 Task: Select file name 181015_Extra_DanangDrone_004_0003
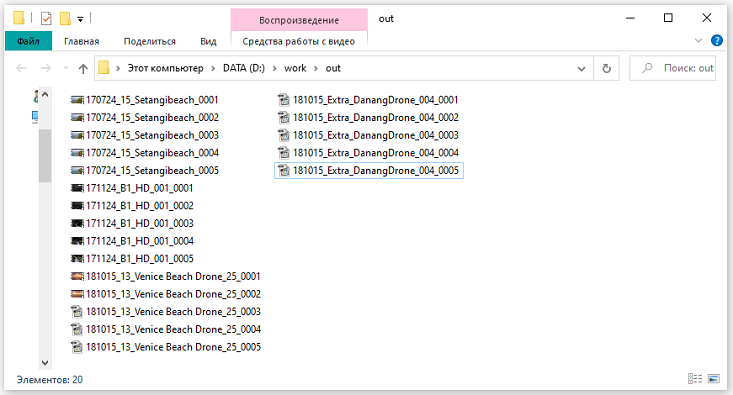(x=375, y=135)
